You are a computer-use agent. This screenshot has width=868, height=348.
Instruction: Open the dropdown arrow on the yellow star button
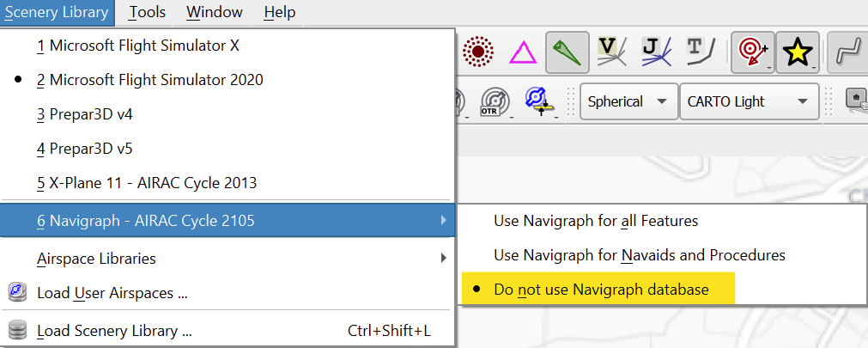coord(814,68)
